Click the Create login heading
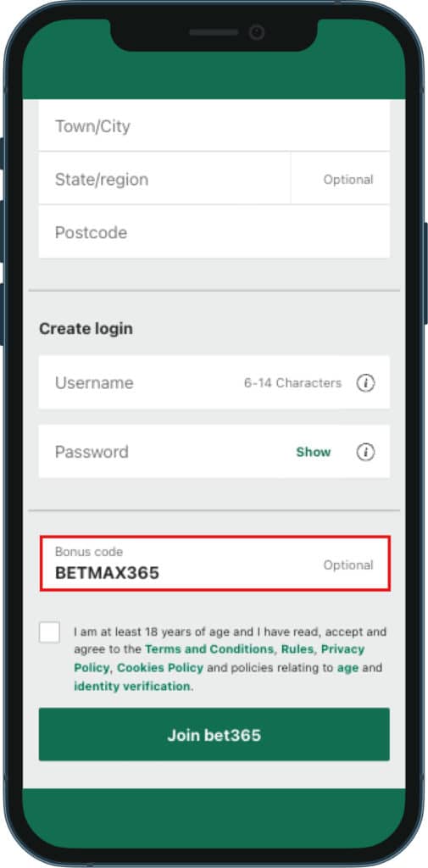The height and width of the screenshot is (868, 428). coord(86,329)
